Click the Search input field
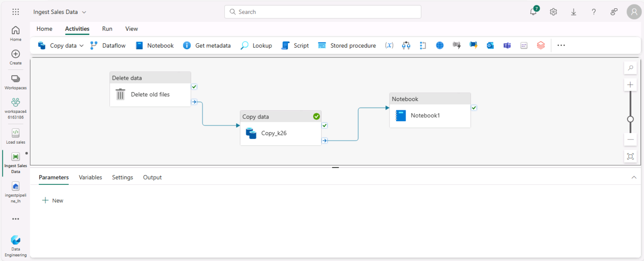 (x=323, y=12)
